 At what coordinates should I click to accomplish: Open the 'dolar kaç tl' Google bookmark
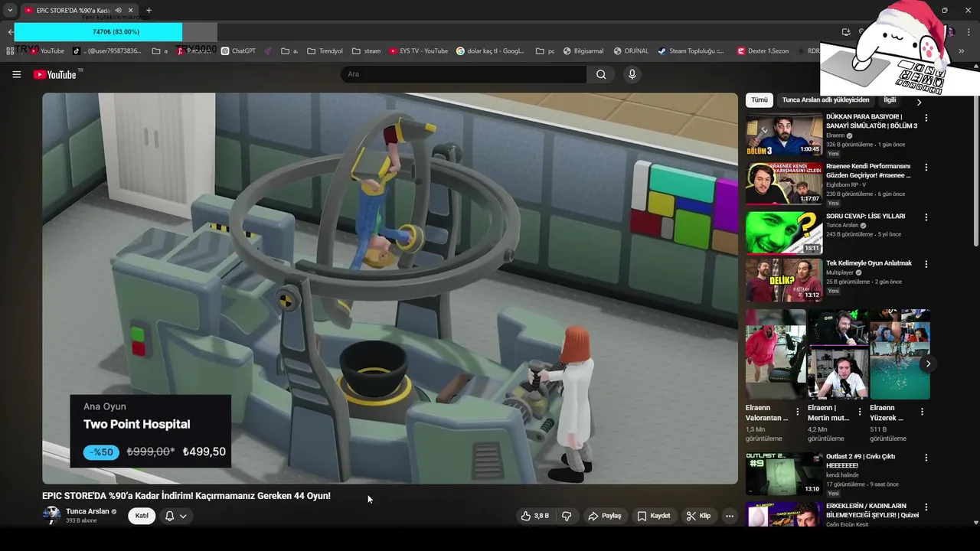coord(490,51)
